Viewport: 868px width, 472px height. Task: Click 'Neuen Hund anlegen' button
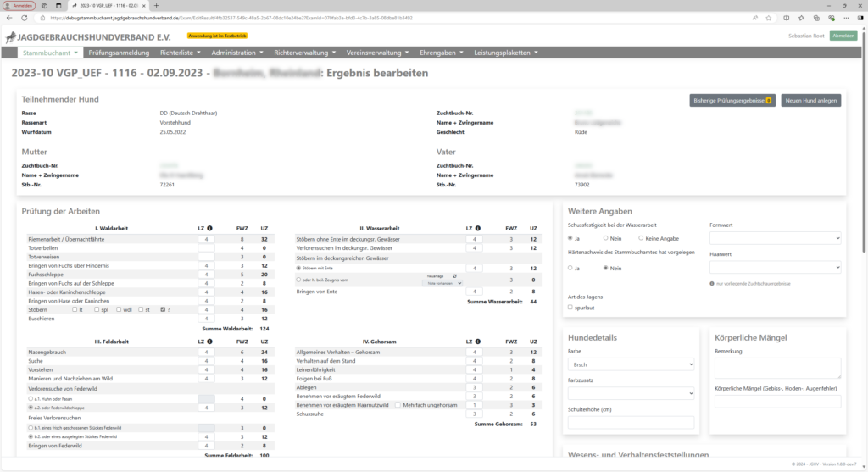point(811,101)
